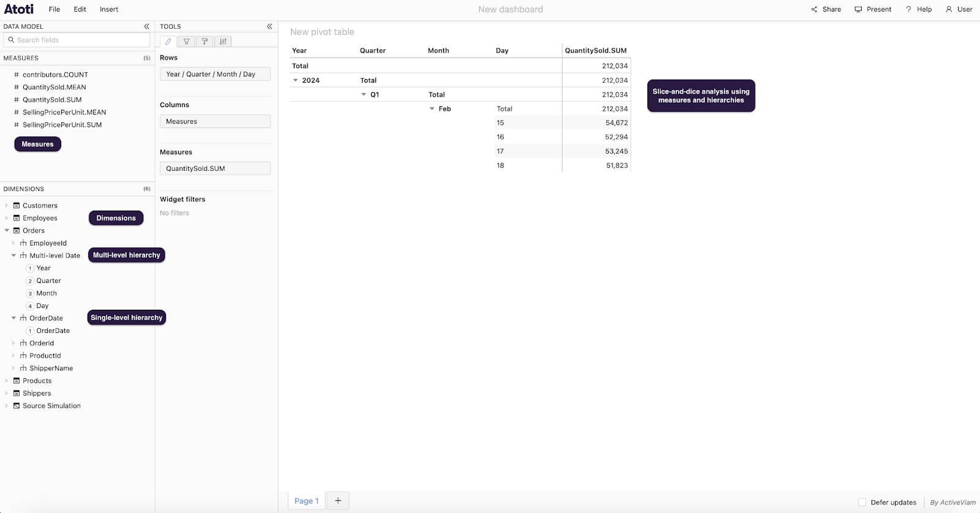
Task: Select the day 16 row cell
Action: [x=528, y=137]
